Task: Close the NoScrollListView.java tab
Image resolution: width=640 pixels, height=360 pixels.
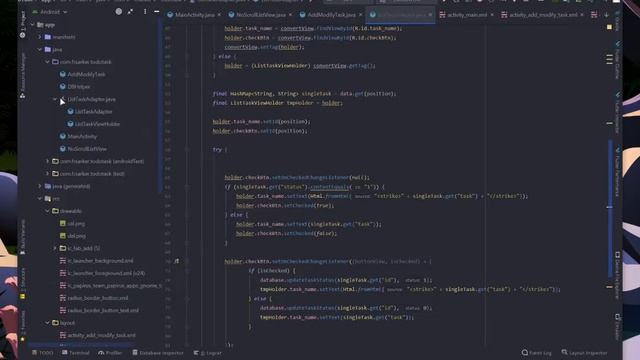Action: tap(290, 15)
